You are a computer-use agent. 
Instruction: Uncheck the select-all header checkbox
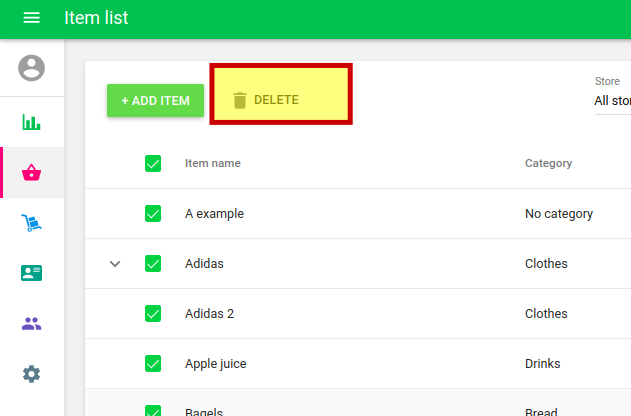click(x=153, y=163)
